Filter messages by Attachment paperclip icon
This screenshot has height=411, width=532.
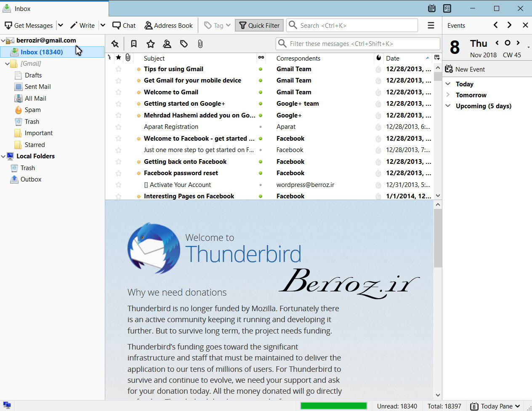tap(200, 44)
